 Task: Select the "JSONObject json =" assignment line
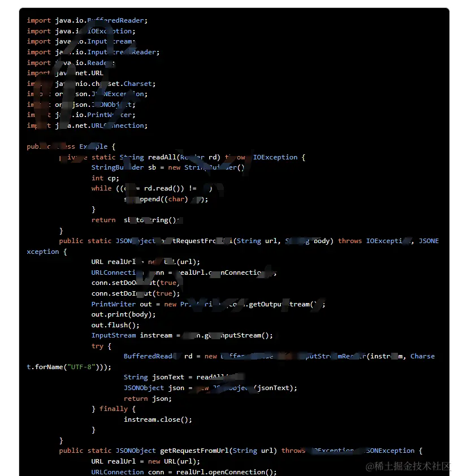pos(210,388)
